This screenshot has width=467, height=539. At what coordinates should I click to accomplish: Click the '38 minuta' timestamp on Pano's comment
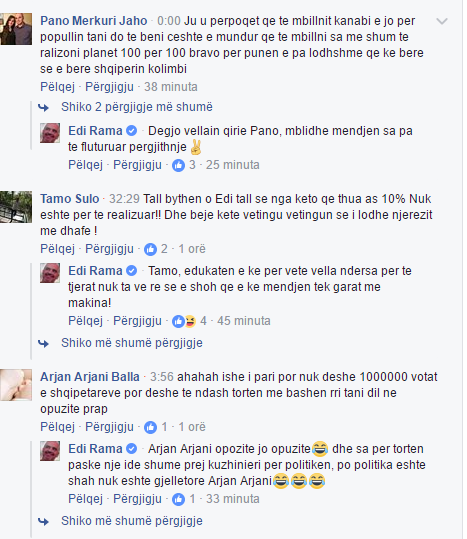(x=171, y=87)
